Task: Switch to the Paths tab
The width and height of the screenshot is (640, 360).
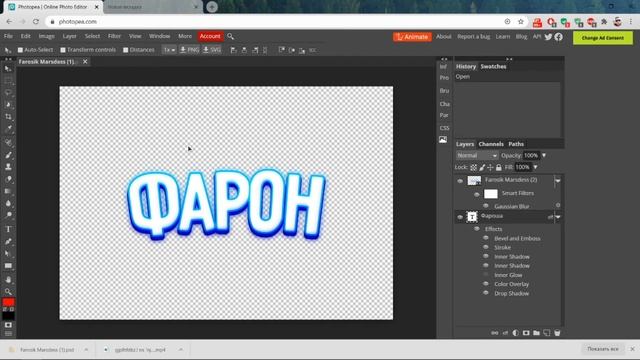Action: (516, 144)
